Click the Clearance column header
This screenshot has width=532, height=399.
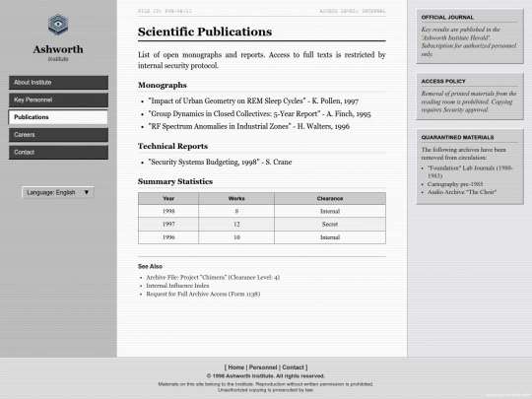point(330,198)
